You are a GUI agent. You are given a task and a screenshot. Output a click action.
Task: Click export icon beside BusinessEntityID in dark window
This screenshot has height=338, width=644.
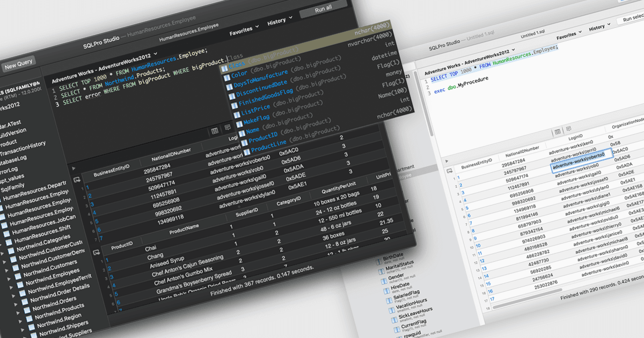click(x=77, y=180)
